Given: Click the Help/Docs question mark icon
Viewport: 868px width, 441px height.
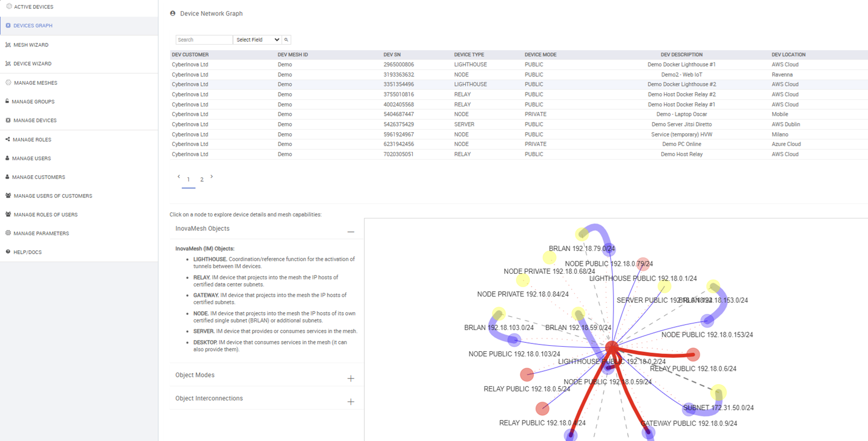Looking at the screenshot, I should coord(8,252).
